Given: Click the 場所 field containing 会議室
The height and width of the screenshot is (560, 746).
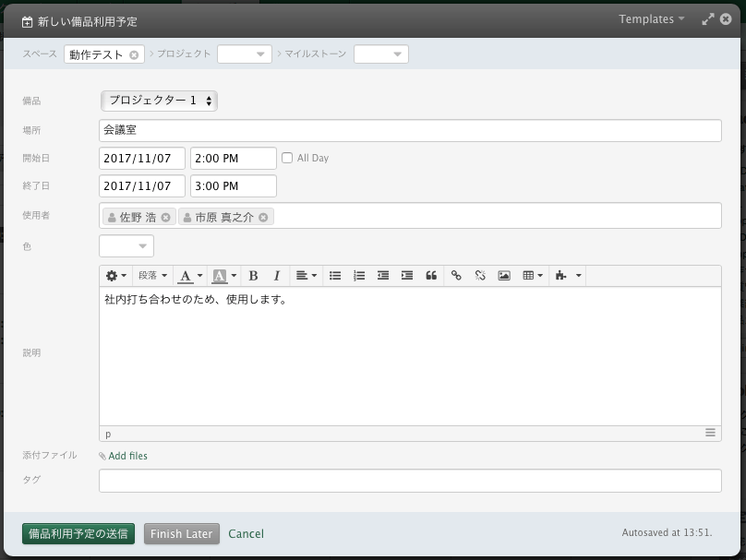Looking at the screenshot, I should click(410, 130).
